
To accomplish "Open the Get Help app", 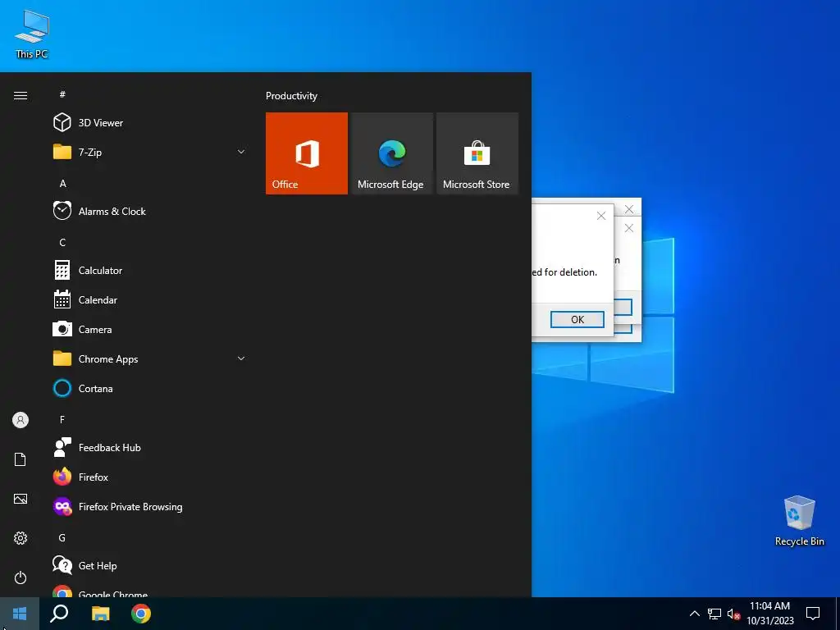I will 150,566.
